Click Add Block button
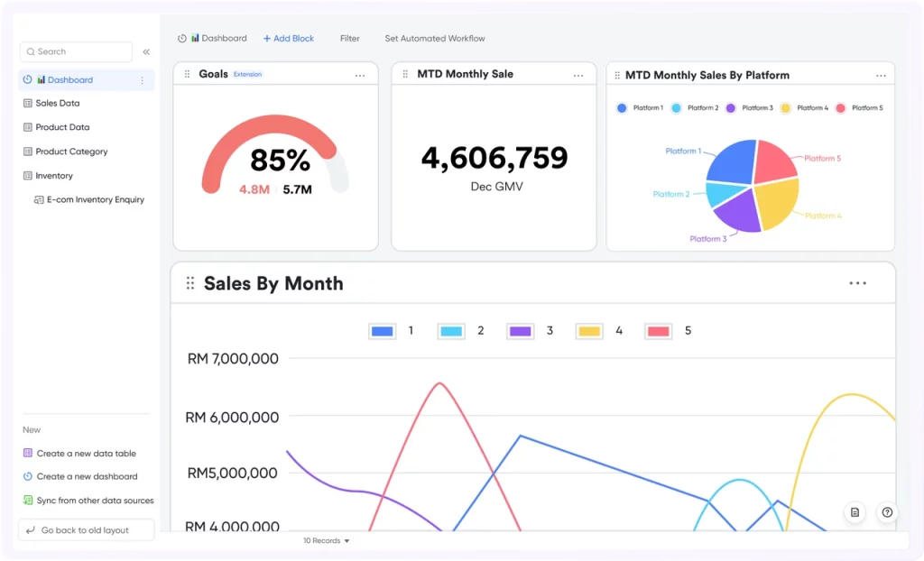 (x=288, y=38)
